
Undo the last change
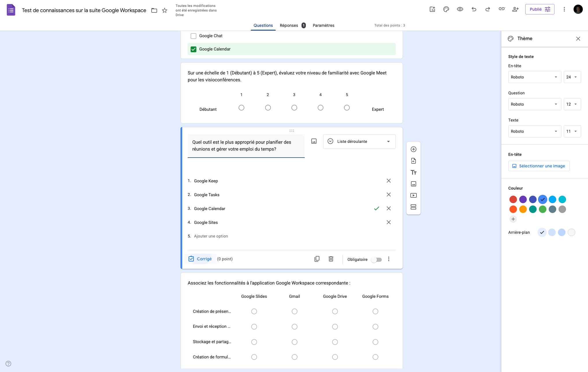(x=474, y=9)
